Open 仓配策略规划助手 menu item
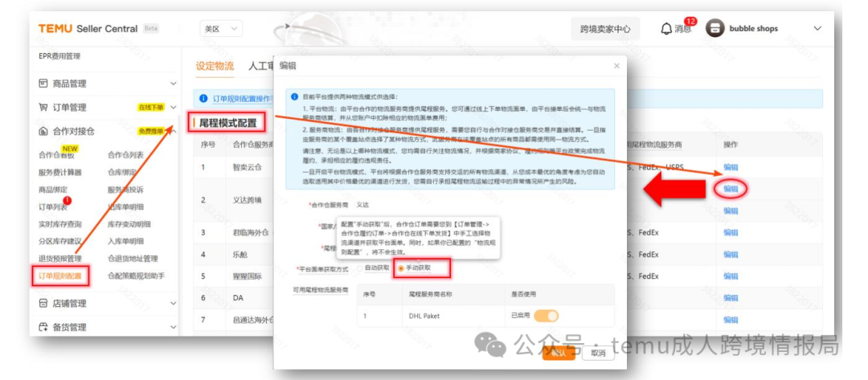The image size is (868, 380). pyautogui.click(x=136, y=276)
